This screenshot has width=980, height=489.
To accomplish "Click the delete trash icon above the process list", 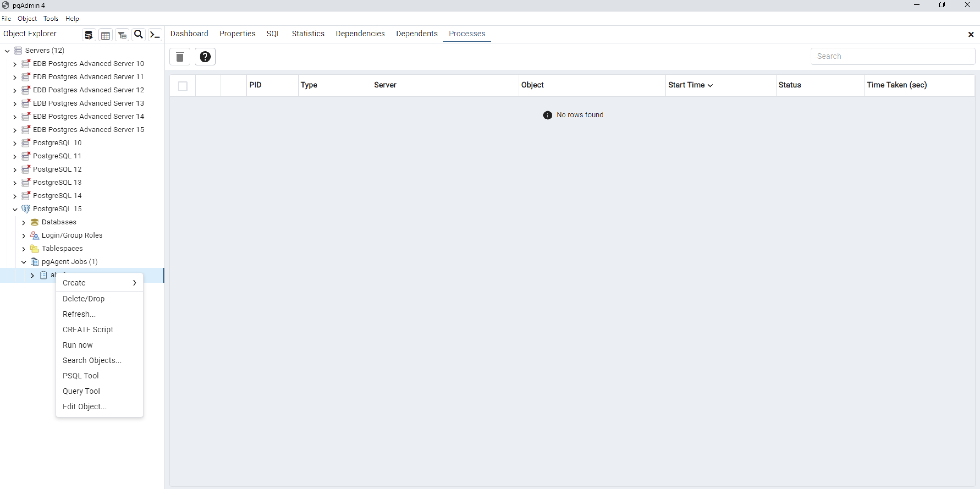I will click(180, 56).
